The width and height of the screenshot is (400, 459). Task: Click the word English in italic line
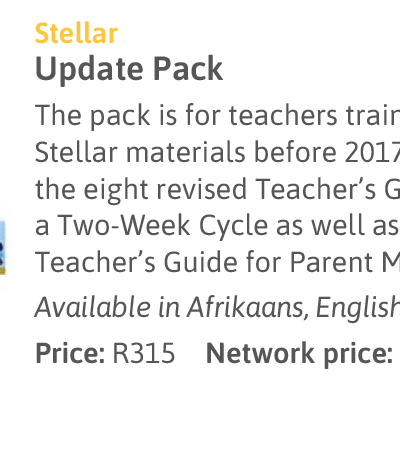tap(358, 308)
